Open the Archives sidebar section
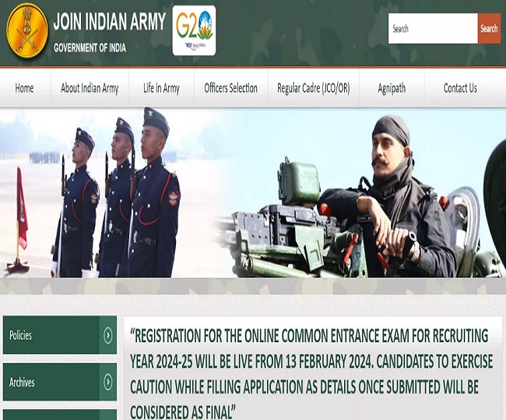This screenshot has height=420, width=506. (x=51, y=382)
